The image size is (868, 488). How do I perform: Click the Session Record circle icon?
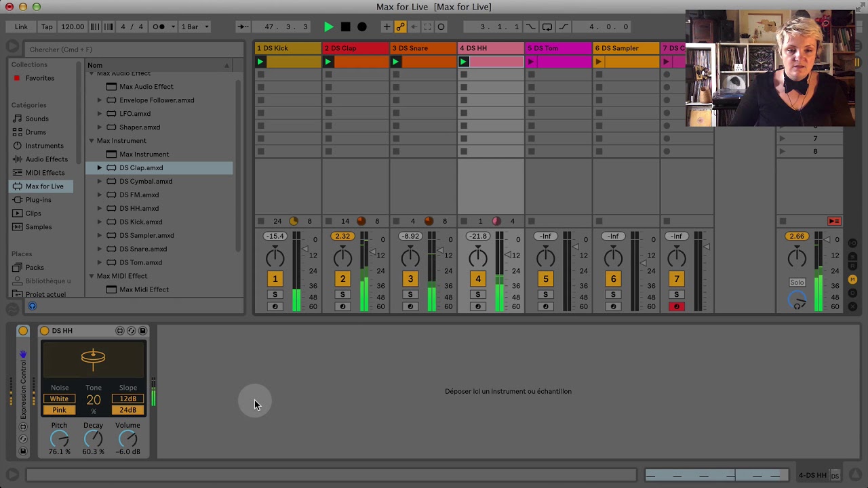[441, 27]
